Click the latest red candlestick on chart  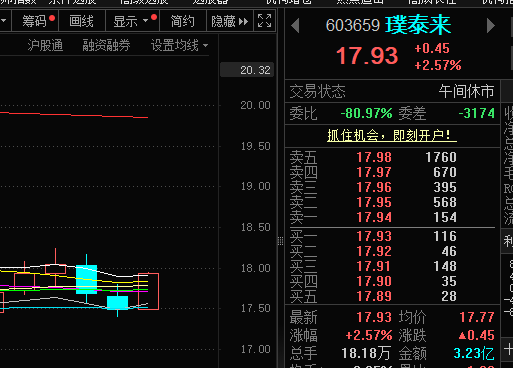coord(148,291)
